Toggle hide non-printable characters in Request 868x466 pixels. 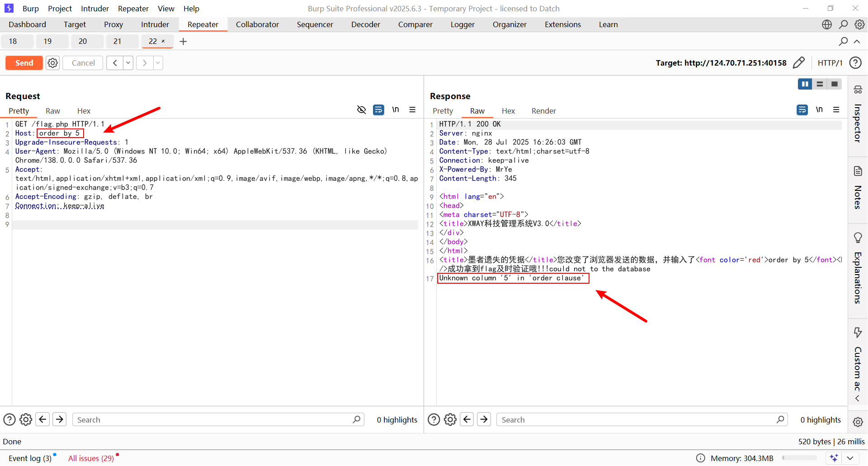coord(361,109)
